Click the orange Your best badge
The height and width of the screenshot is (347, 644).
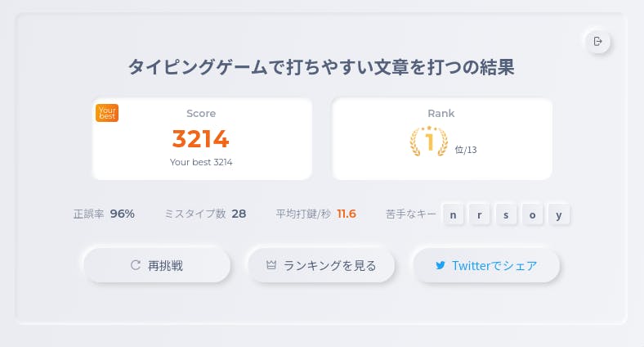tap(107, 113)
